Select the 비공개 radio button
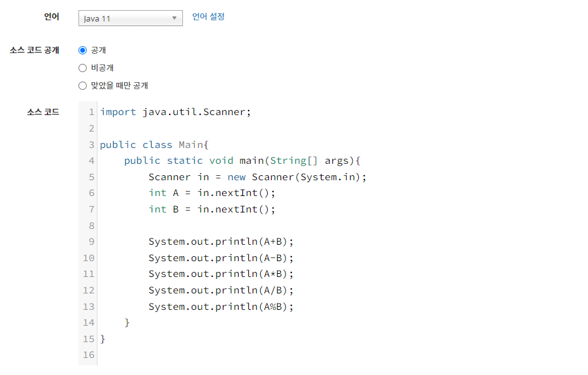 (x=82, y=68)
